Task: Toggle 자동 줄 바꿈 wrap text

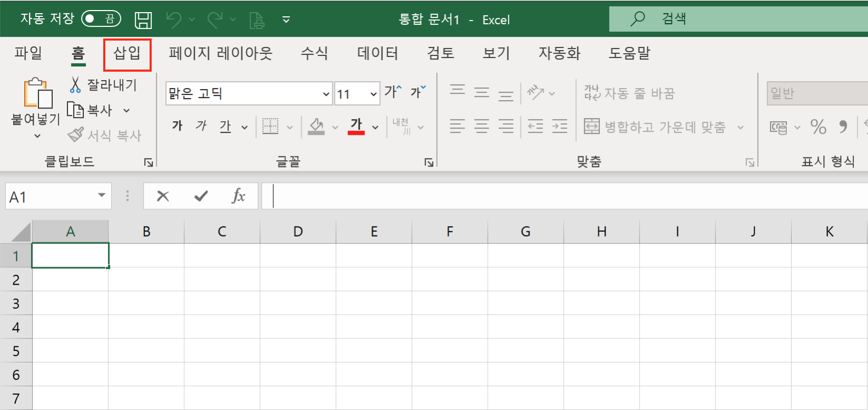Action: tap(629, 93)
